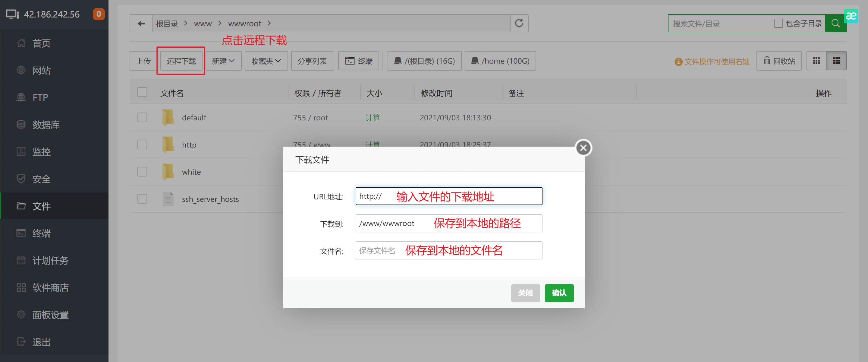Image resolution: width=868 pixels, height=362 pixels.
Task: Open the terminal (终端) toolbar button
Action: tap(359, 61)
